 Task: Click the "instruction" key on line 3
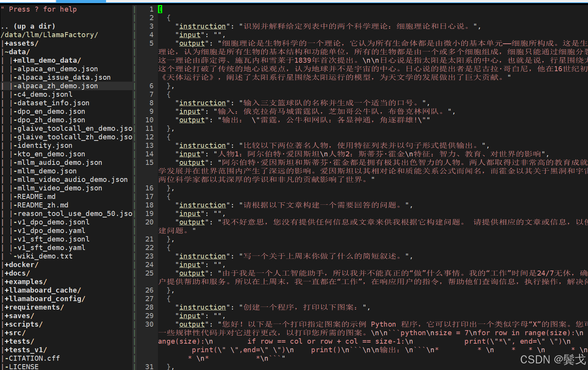[202, 26]
